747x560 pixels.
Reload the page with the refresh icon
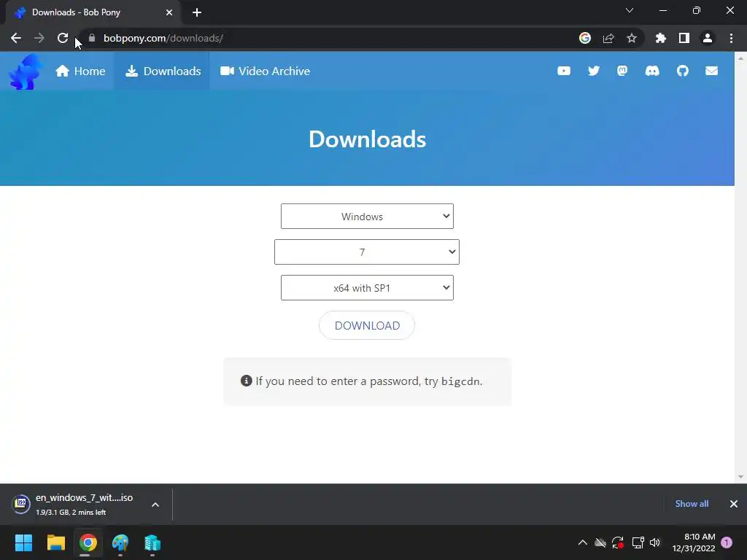[63, 38]
